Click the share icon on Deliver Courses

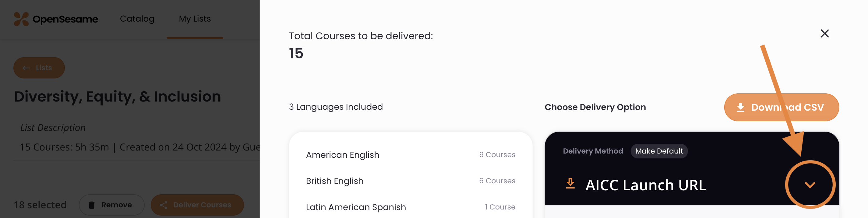pos(164,205)
